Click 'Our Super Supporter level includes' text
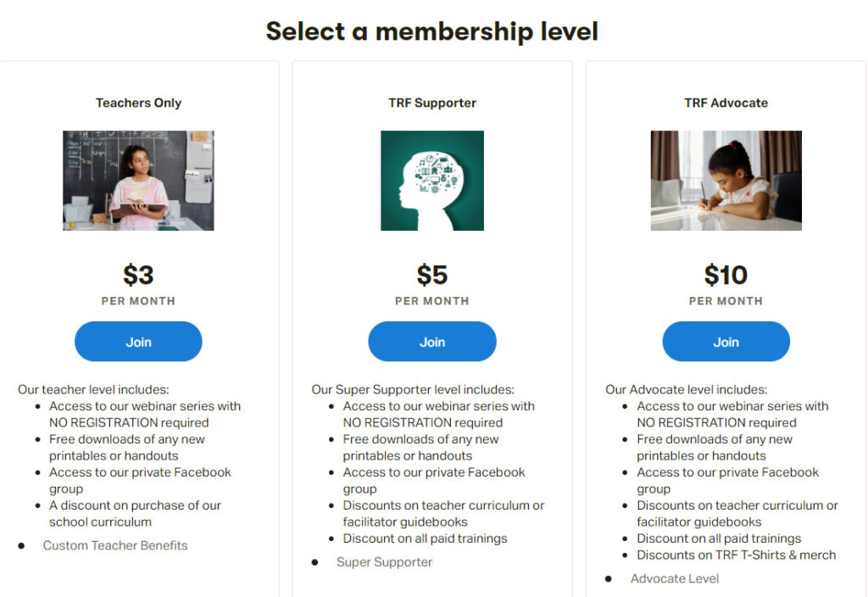Screen dimensions: 868x597 click(x=413, y=389)
